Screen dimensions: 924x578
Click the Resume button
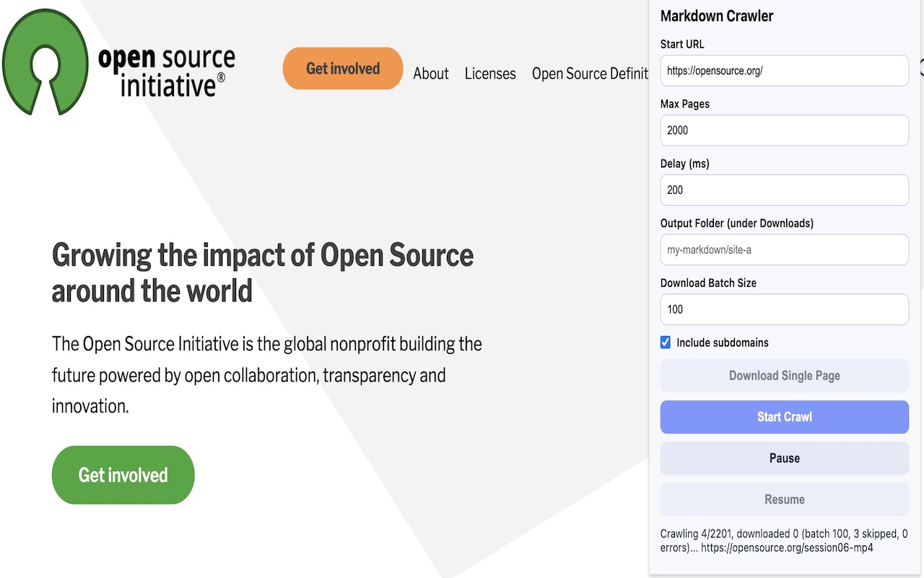pos(785,499)
